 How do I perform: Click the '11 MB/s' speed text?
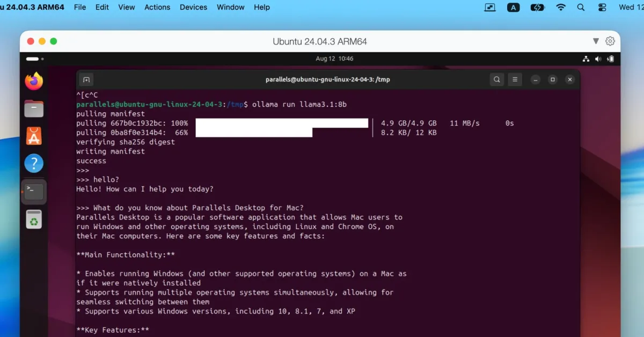[x=465, y=123]
